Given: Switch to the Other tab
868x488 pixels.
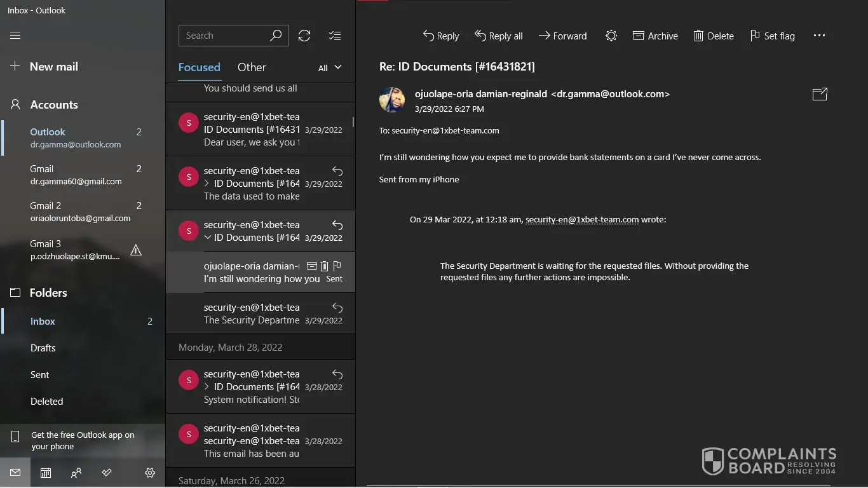Looking at the screenshot, I should (252, 67).
